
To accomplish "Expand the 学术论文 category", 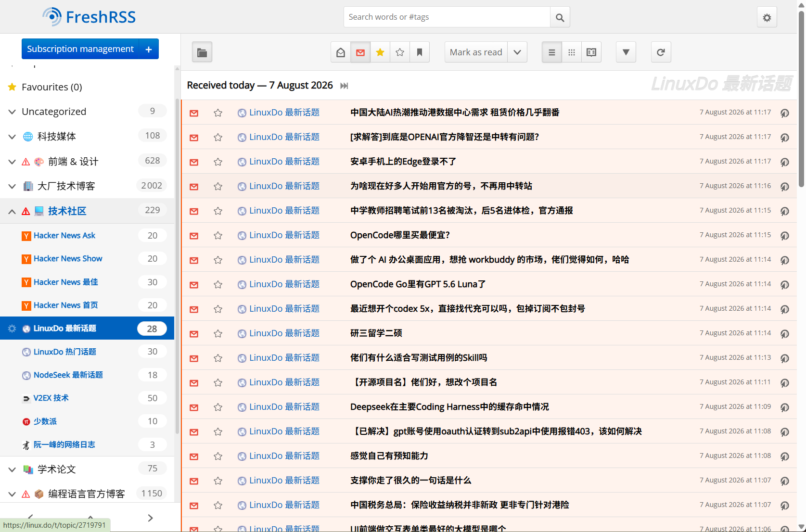I will click(12, 469).
